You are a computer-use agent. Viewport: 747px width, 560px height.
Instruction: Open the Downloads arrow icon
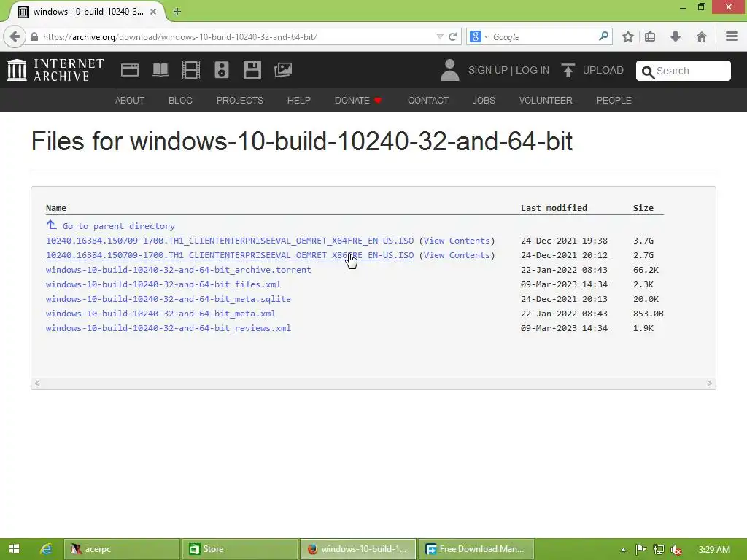point(675,36)
